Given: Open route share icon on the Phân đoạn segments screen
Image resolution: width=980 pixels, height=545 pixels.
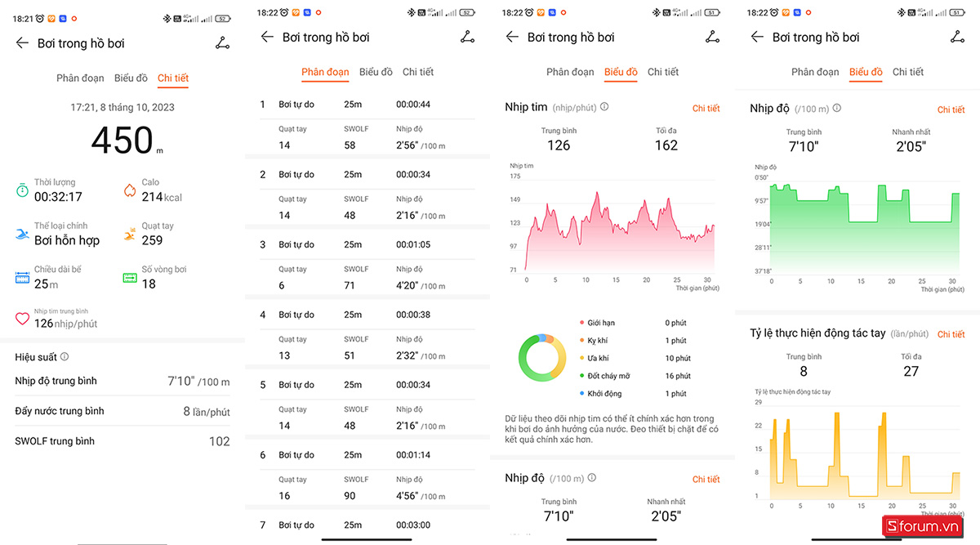Looking at the screenshot, I should click(467, 37).
